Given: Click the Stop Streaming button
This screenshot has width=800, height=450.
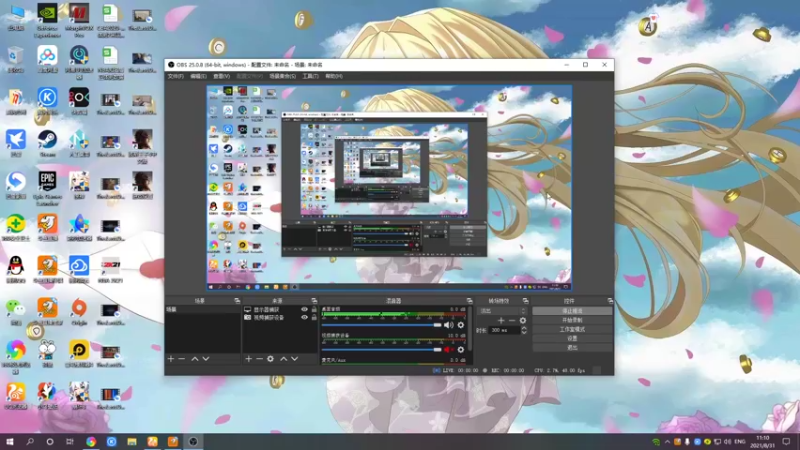Looking at the screenshot, I should click(572, 311).
